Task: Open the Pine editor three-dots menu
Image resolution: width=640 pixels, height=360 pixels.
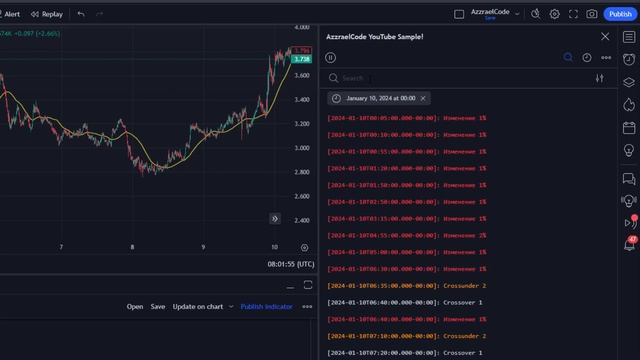Action: 307,307
